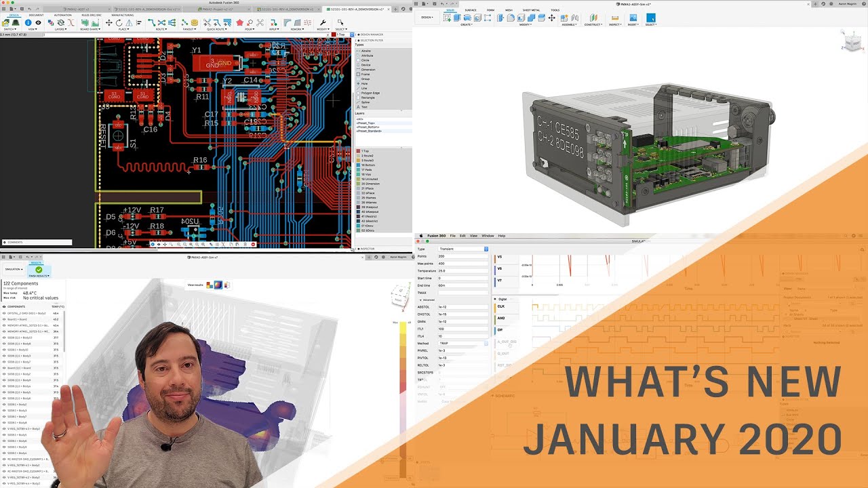Select the Move tool in the Place group
This screenshot has width=868, height=488.
pos(108,23)
